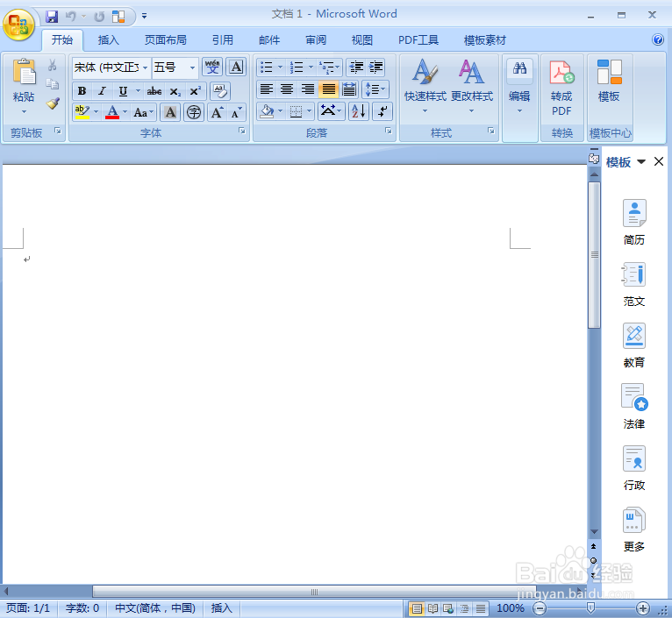This screenshot has height=618, width=672.
Task: Click the distributed alignment icon
Action: (x=349, y=89)
